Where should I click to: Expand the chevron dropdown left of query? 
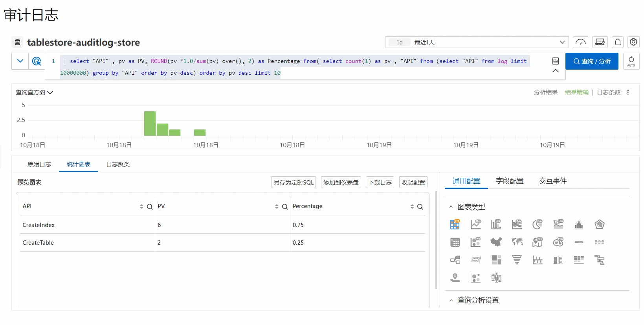20,61
